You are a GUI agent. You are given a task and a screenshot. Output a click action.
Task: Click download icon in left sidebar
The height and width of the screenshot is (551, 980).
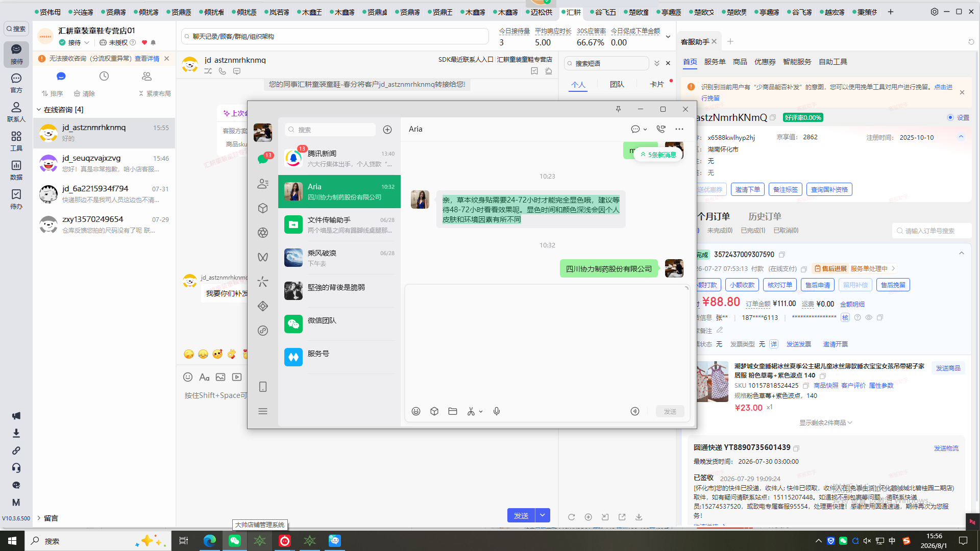pyautogui.click(x=16, y=433)
